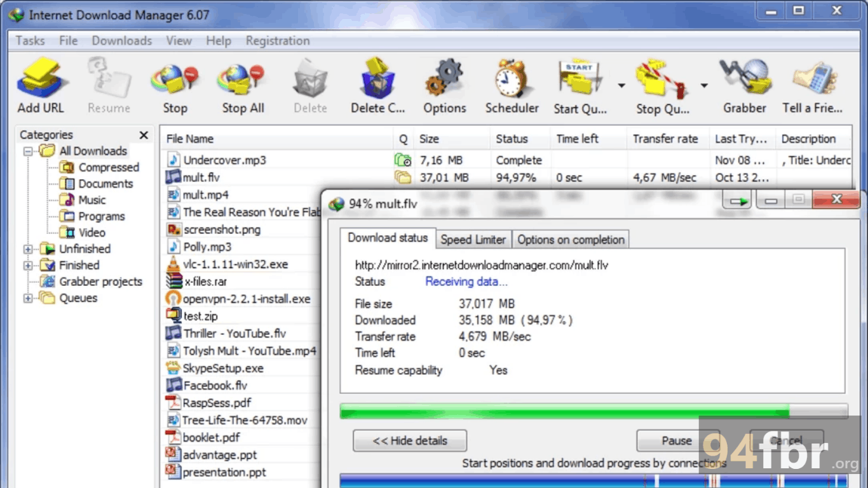Open Options with the gears icon
The width and height of the screenshot is (868, 488).
coord(444,78)
